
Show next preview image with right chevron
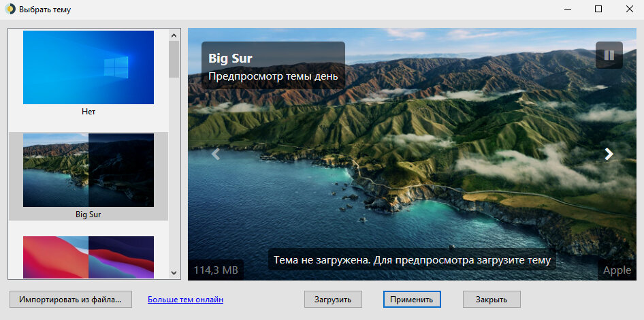(x=609, y=154)
